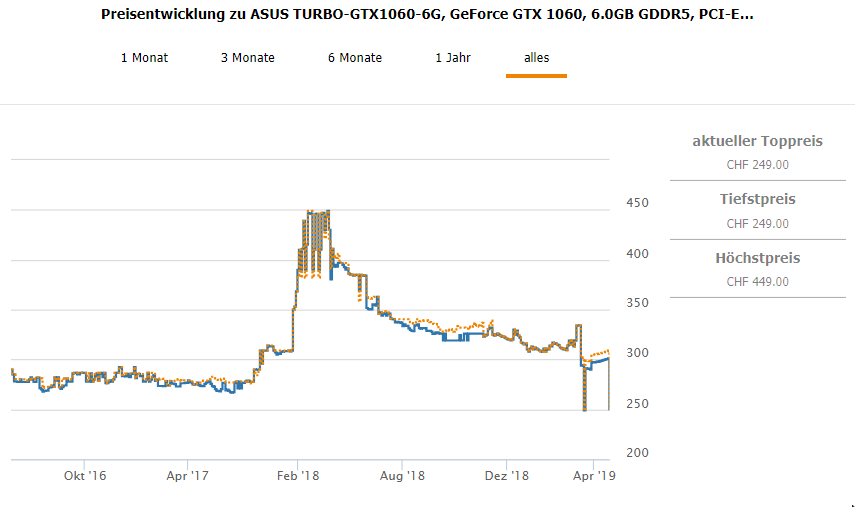Switch to the 1 Monat tab
Screen dimensions: 859x507
[144, 58]
